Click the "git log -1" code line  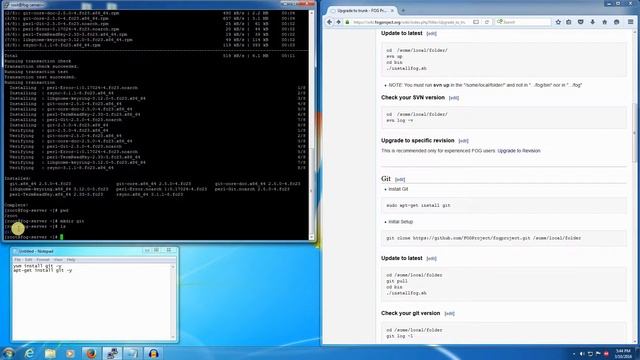coord(400,336)
